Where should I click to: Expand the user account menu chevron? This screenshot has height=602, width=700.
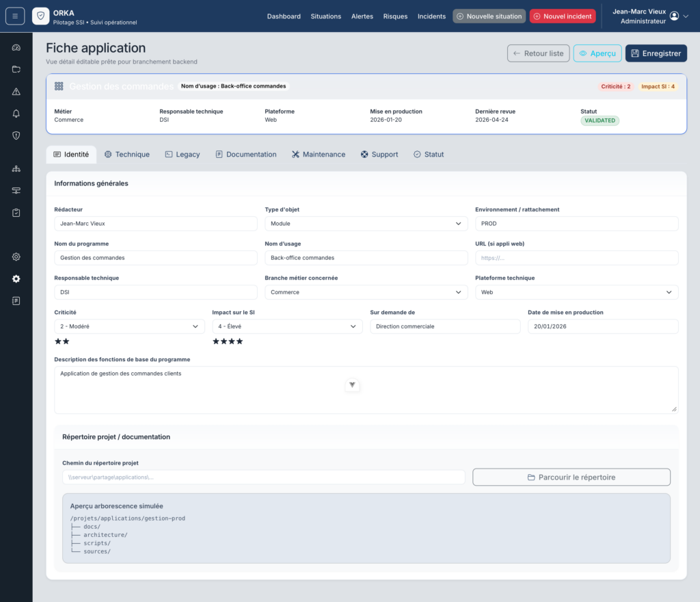pyautogui.click(x=686, y=16)
